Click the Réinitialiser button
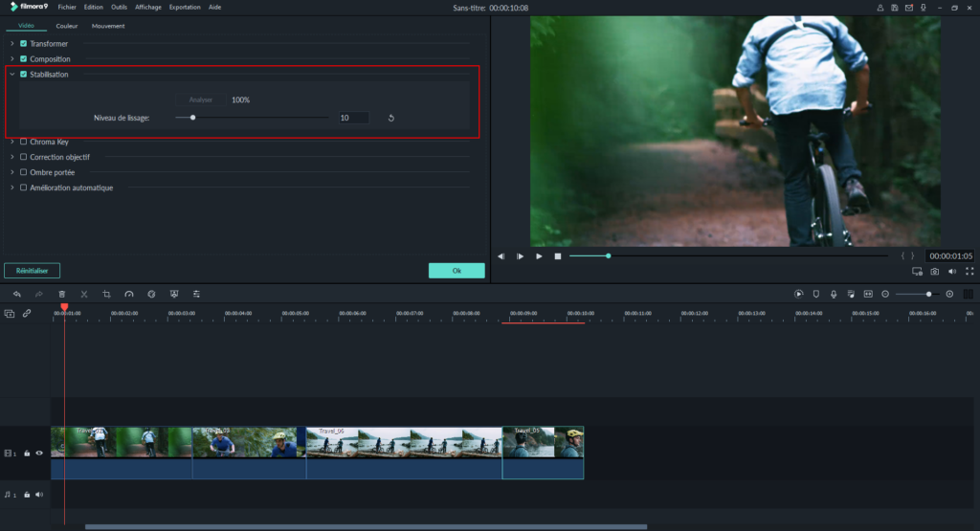The image size is (980, 531). tap(32, 271)
